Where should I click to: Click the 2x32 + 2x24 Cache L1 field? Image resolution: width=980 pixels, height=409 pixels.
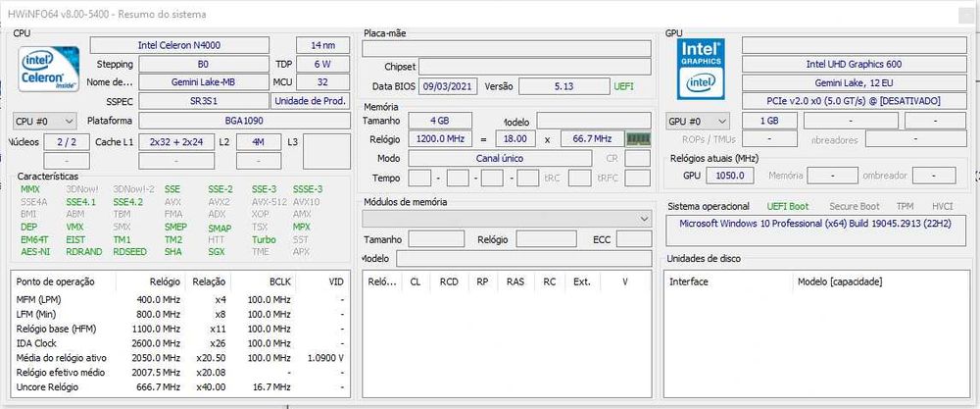pyautogui.click(x=176, y=142)
